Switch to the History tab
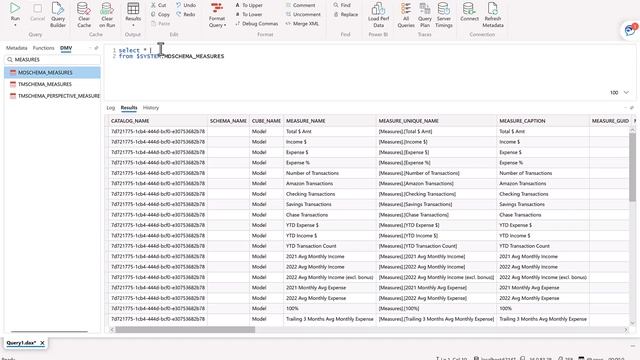Image resolution: width=640 pixels, height=360 pixels. [151, 108]
